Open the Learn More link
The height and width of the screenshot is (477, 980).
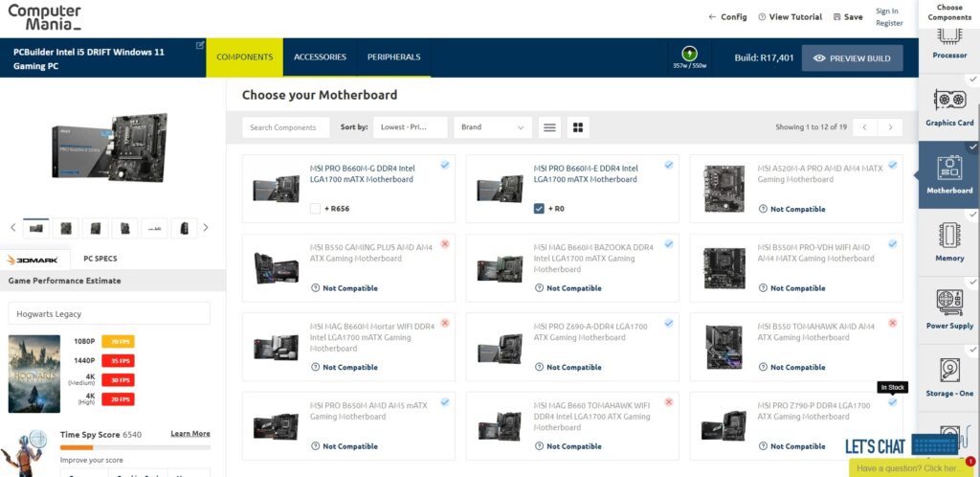pyautogui.click(x=189, y=434)
